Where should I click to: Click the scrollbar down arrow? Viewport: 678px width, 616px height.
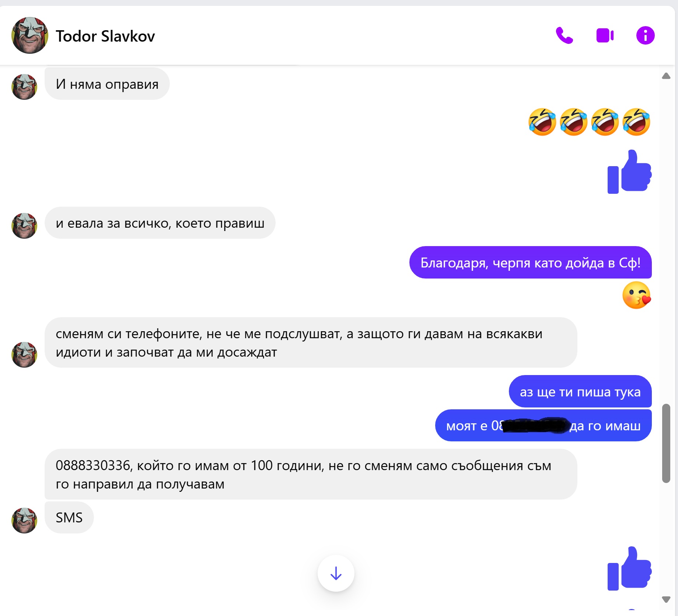point(666,599)
